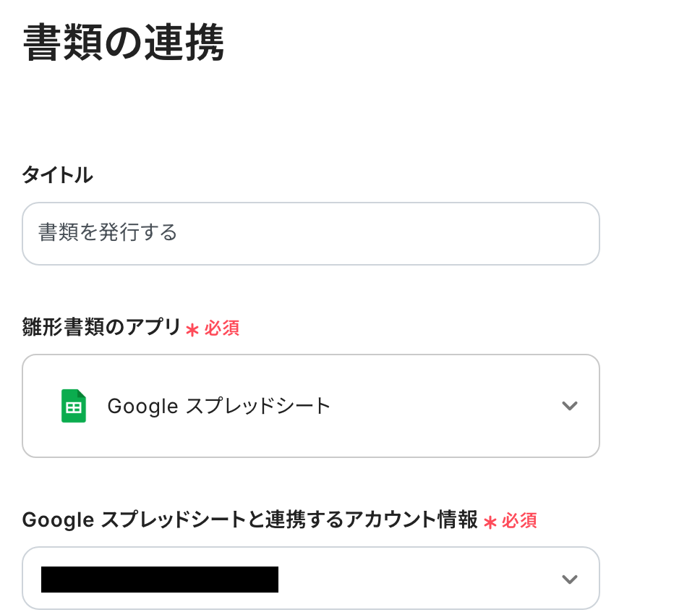Focus the タイトル input field
The height and width of the screenshot is (615, 700).
pos(311,234)
